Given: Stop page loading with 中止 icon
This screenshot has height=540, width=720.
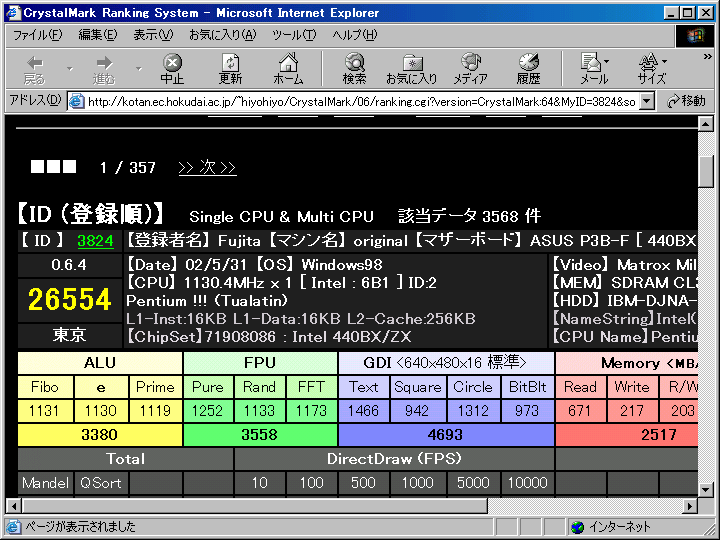Looking at the screenshot, I should (172, 70).
